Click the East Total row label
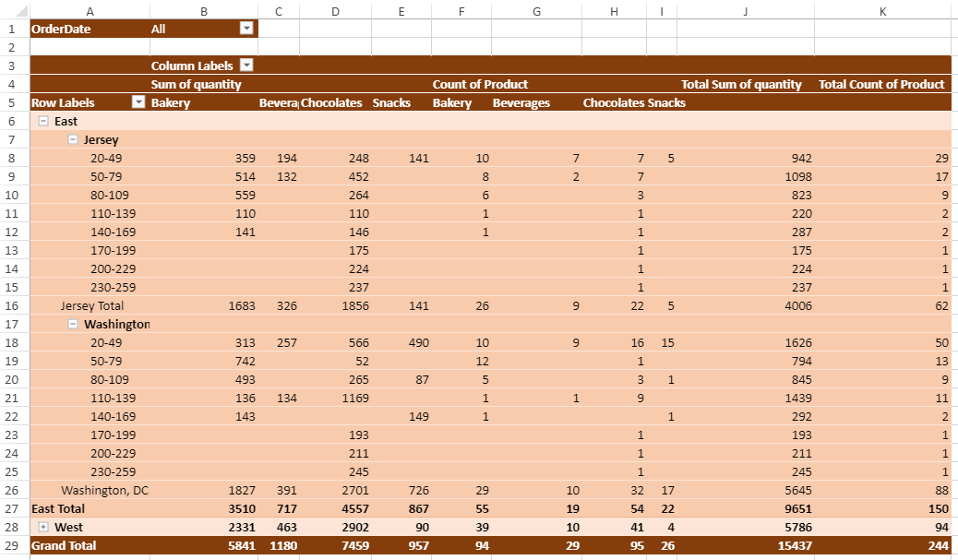This screenshot has height=560, width=958. pyautogui.click(x=58, y=508)
